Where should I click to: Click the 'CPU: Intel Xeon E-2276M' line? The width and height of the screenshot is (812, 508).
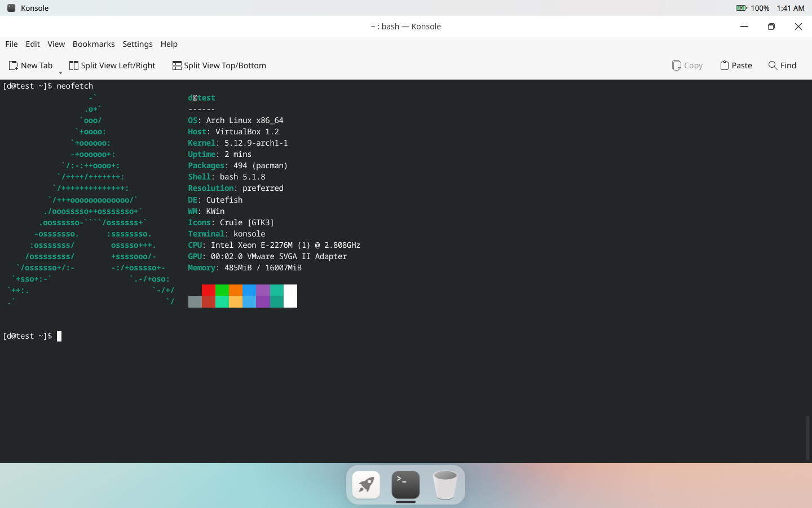click(274, 245)
